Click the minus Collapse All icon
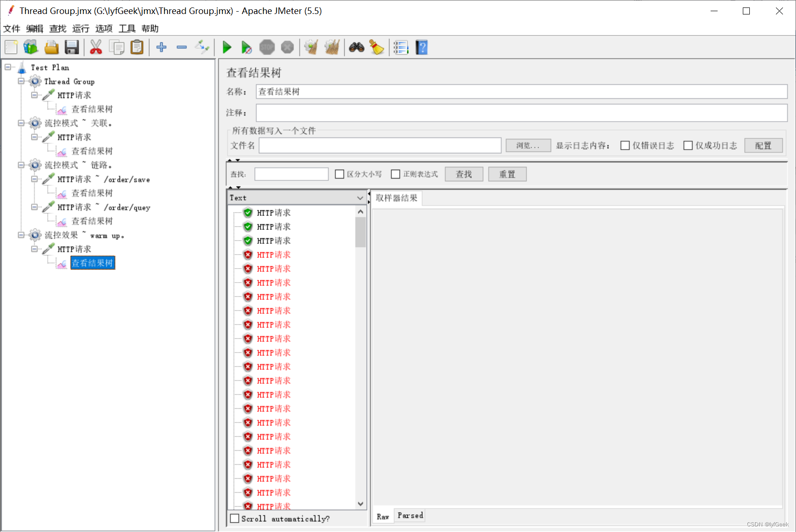This screenshot has width=796, height=532. (x=182, y=47)
